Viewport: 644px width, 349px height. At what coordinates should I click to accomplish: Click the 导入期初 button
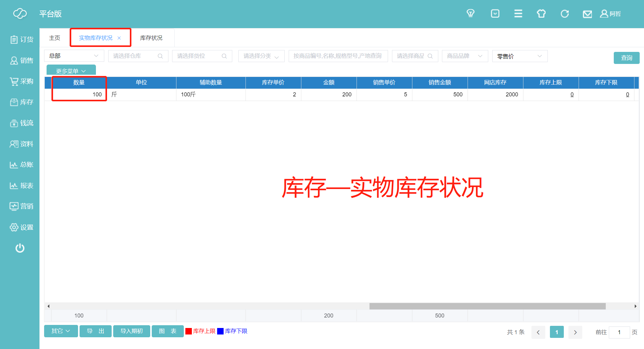tap(131, 331)
